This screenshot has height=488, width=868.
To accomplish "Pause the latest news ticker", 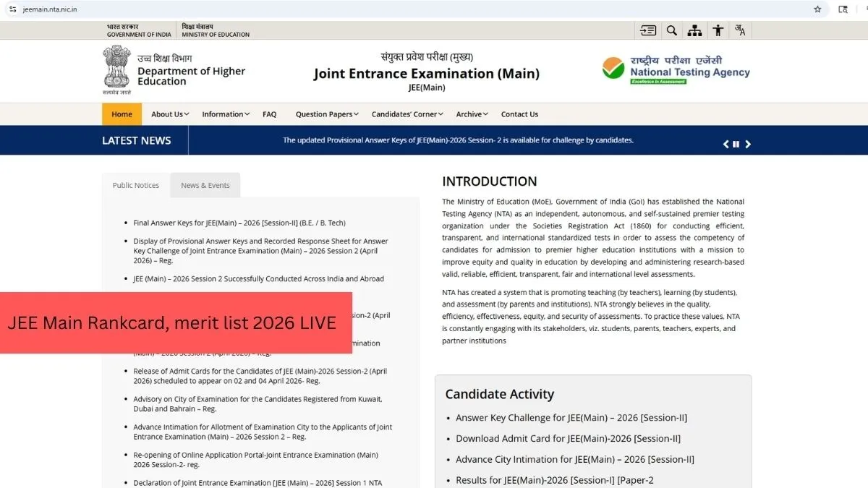I will [736, 144].
